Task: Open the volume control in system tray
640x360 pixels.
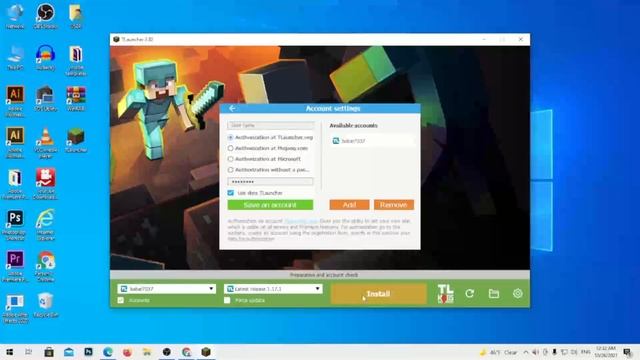Action: (x=535, y=352)
